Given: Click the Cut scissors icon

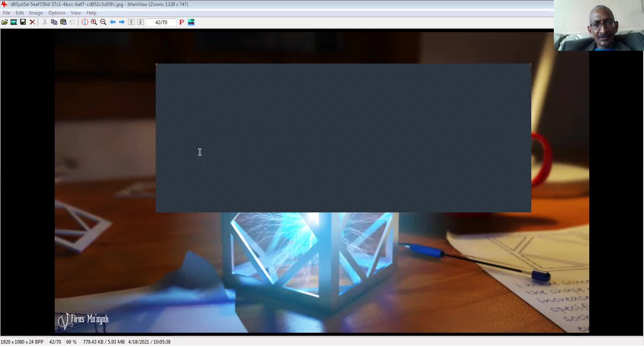Looking at the screenshot, I should point(45,22).
